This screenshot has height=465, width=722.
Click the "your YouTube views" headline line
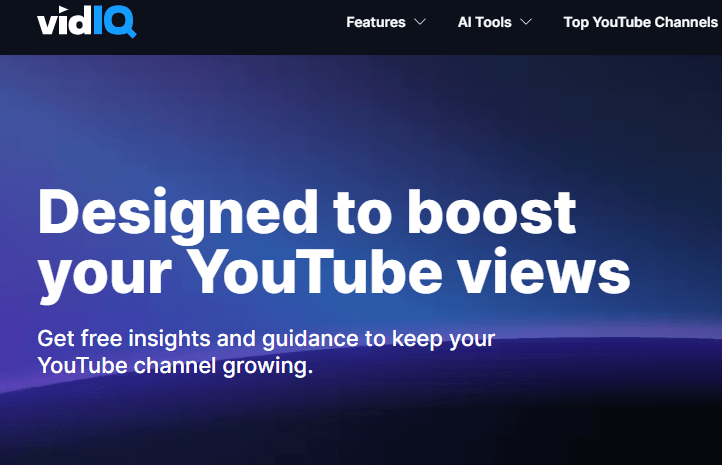point(334,274)
